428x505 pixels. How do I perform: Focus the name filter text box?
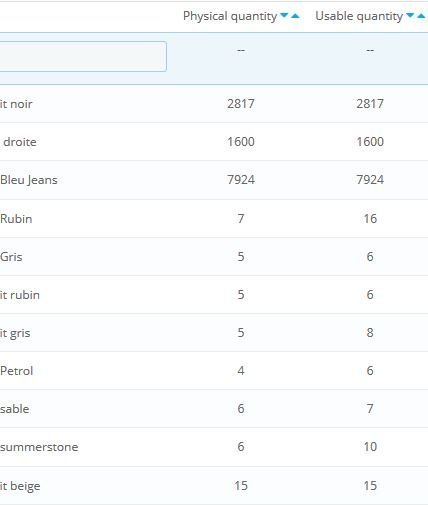click(x=83, y=56)
